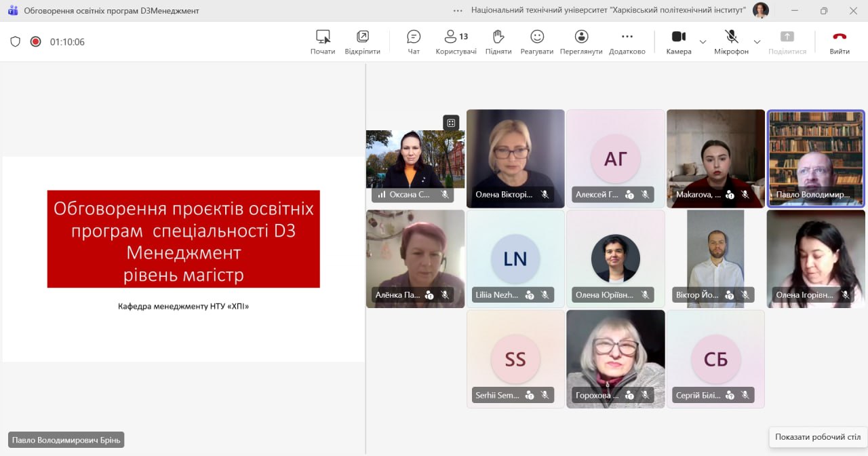
Task: Show the Користувачі participants list
Action: pos(456,41)
